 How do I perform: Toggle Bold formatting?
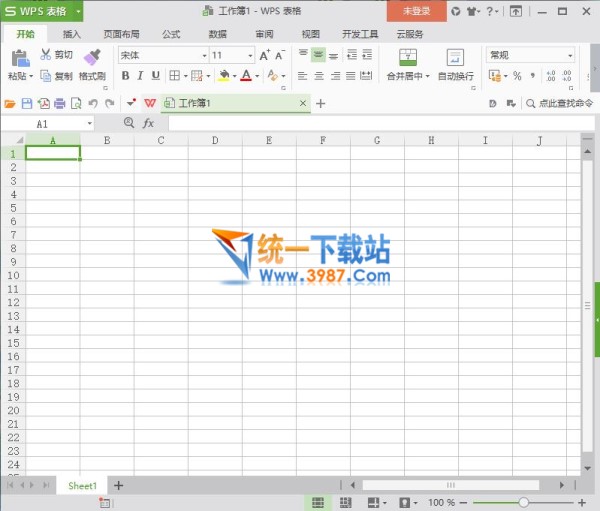125,76
